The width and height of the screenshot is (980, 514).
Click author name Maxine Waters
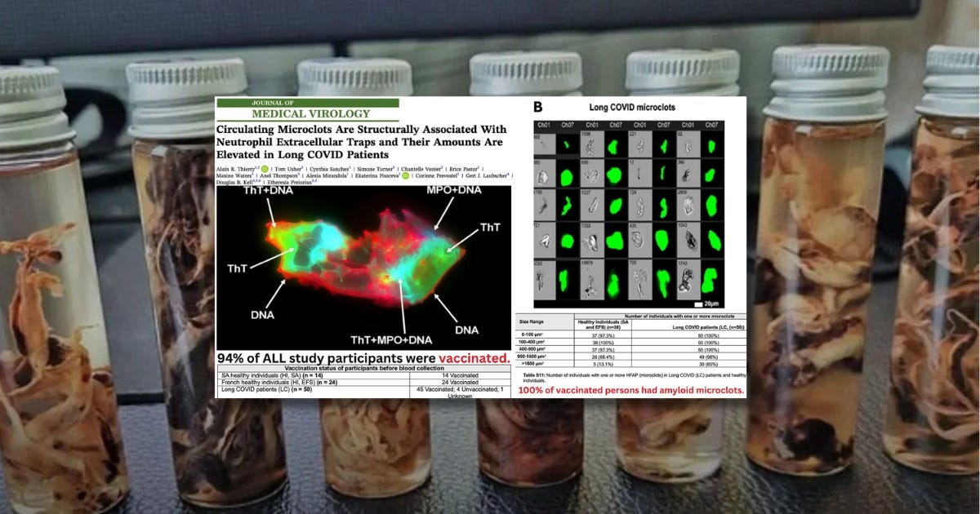coord(235,175)
